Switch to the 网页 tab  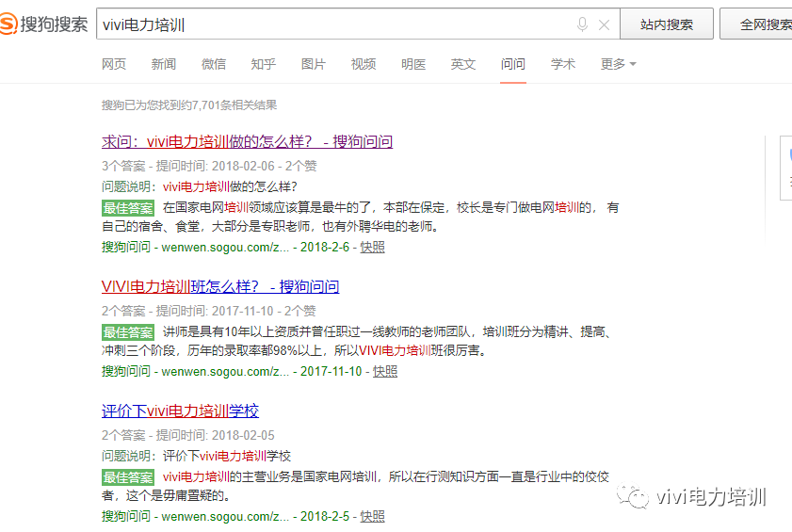click(x=114, y=64)
